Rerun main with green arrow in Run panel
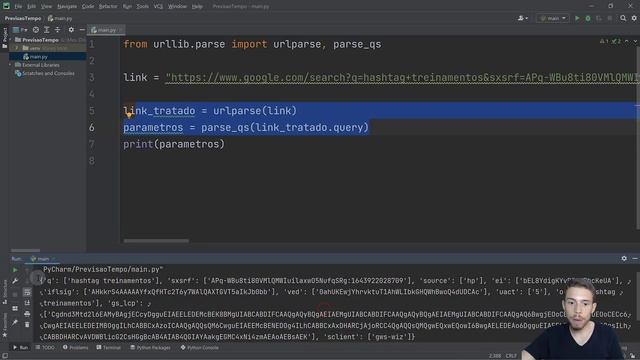640x360 pixels. pyautogui.click(x=15, y=270)
